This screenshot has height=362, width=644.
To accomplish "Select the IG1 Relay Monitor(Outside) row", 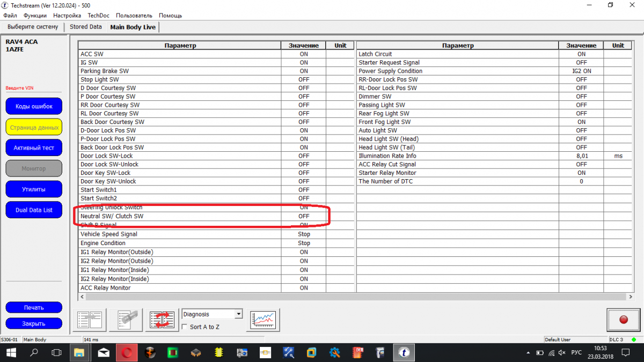I will (x=217, y=252).
